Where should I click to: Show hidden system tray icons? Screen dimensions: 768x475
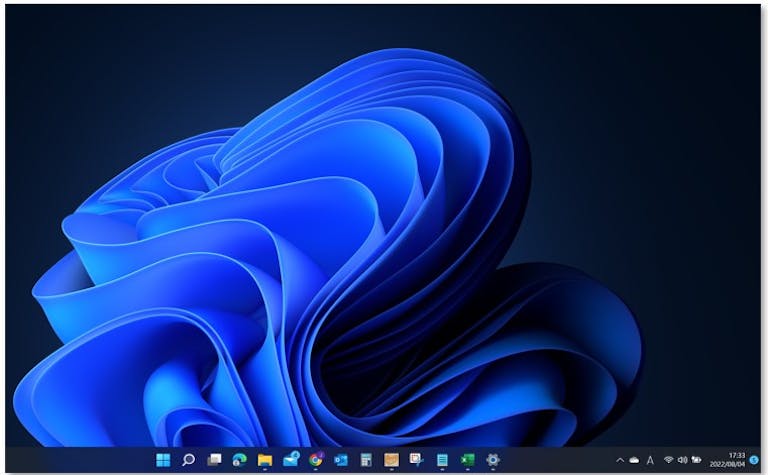(x=620, y=460)
